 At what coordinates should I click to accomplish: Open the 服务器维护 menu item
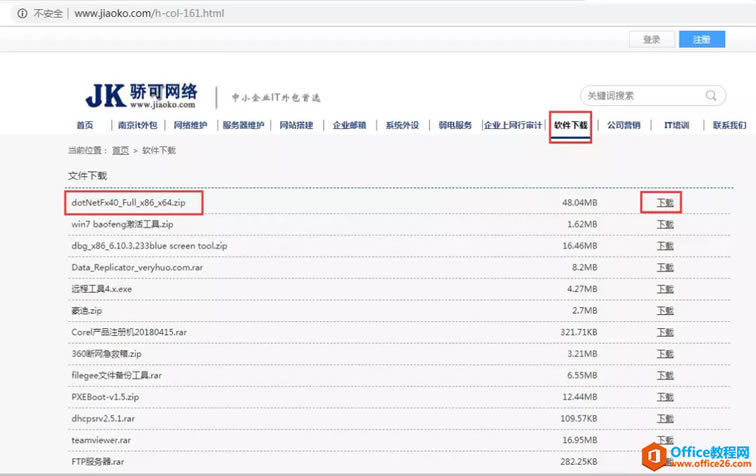[x=243, y=125]
